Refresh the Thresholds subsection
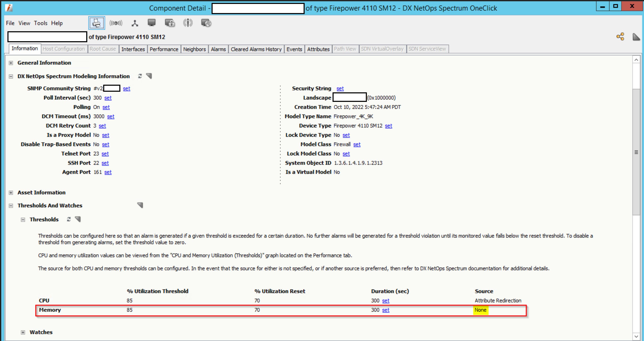The image size is (644, 341). tap(69, 219)
